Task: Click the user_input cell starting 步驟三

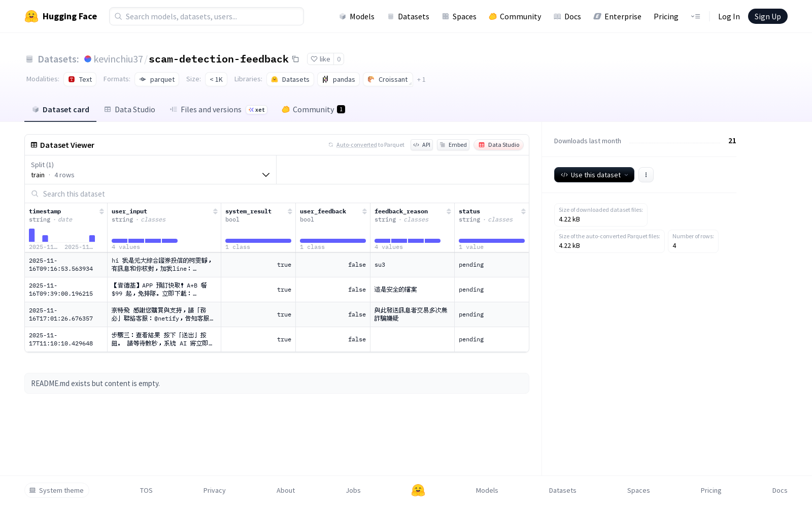Action: pyautogui.click(x=164, y=339)
